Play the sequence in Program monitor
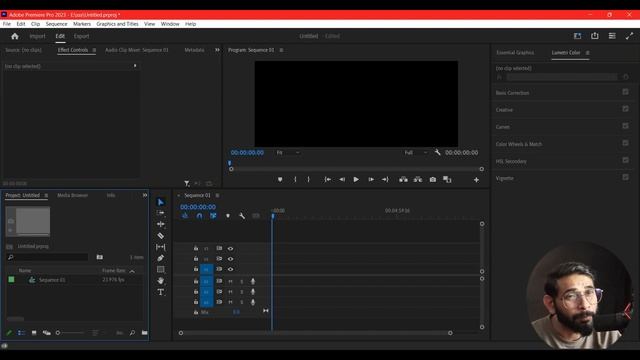 (356, 180)
